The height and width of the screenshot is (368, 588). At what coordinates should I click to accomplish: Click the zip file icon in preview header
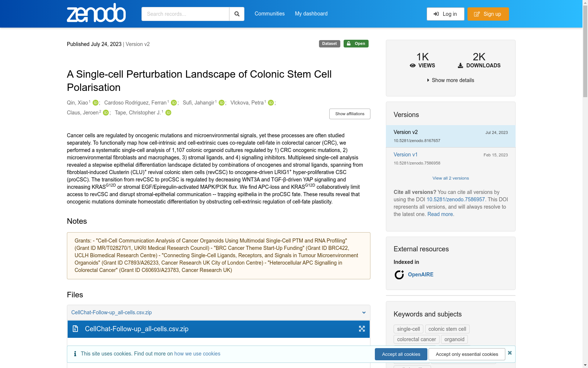click(x=75, y=329)
